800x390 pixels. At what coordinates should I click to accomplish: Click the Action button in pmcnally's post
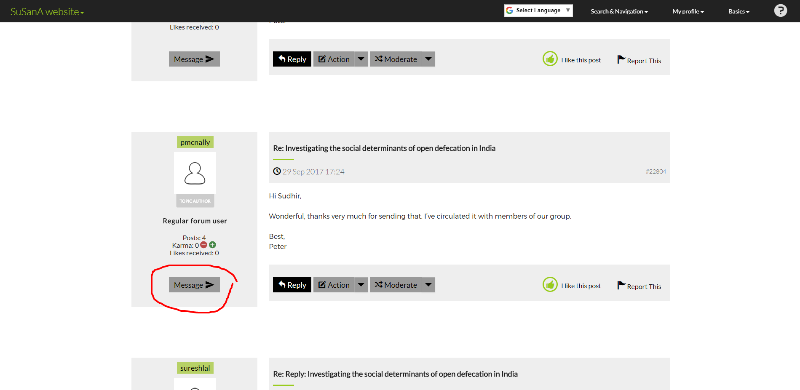334,285
